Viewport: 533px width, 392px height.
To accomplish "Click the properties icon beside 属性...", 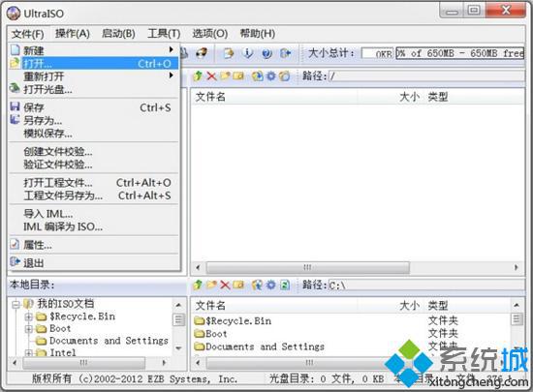I will 15,244.
